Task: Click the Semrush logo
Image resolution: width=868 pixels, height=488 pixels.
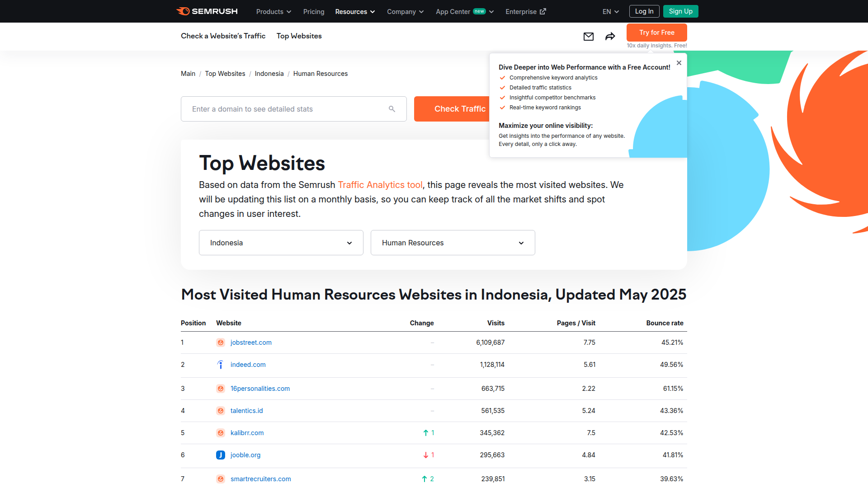Action: pyautogui.click(x=207, y=11)
